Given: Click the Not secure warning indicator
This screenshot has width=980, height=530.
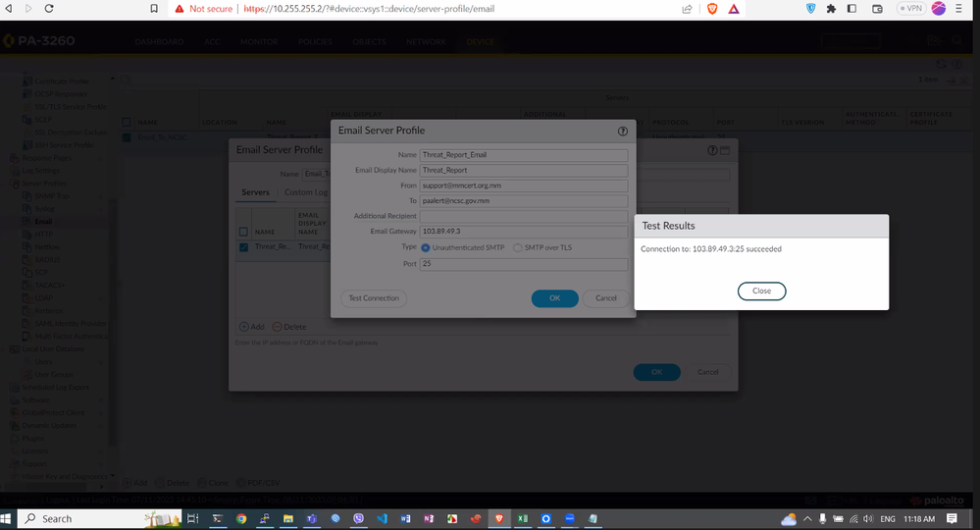Looking at the screenshot, I should click(x=204, y=9).
